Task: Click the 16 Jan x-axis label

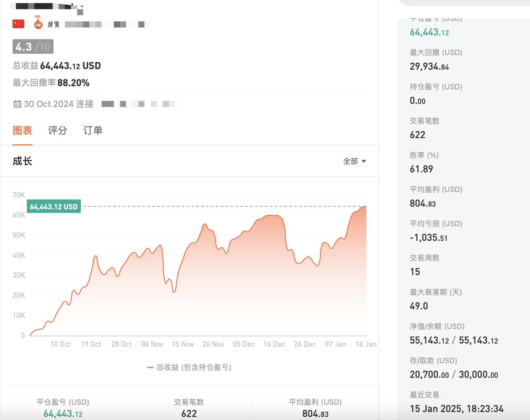Action: (366, 344)
